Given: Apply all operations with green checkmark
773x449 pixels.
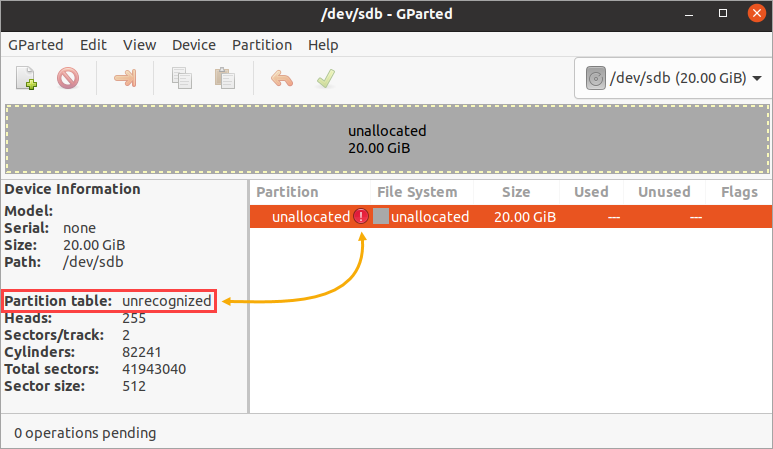Looking at the screenshot, I should click(x=326, y=78).
